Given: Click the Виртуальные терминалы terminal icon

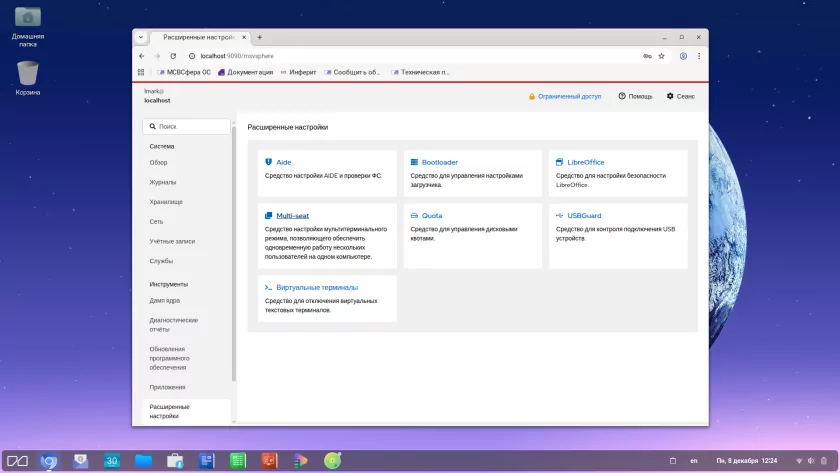Looking at the screenshot, I should click(x=269, y=287).
